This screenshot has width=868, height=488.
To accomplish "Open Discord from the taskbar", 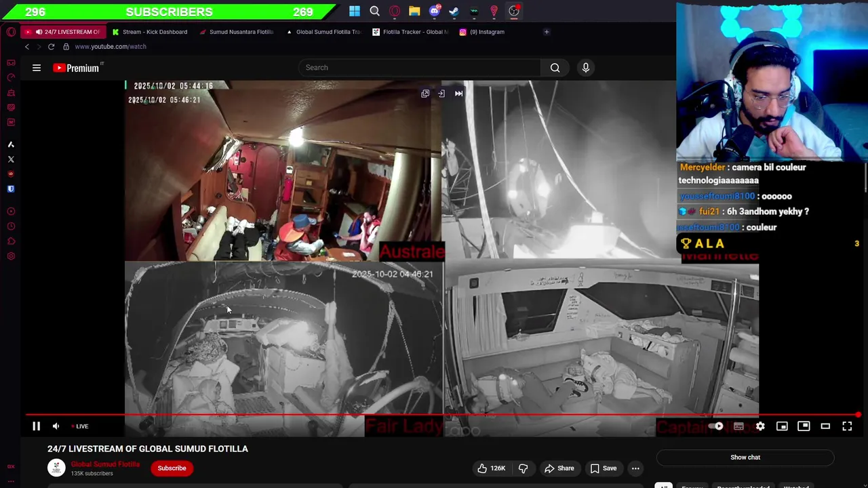I will coord(435,11).
